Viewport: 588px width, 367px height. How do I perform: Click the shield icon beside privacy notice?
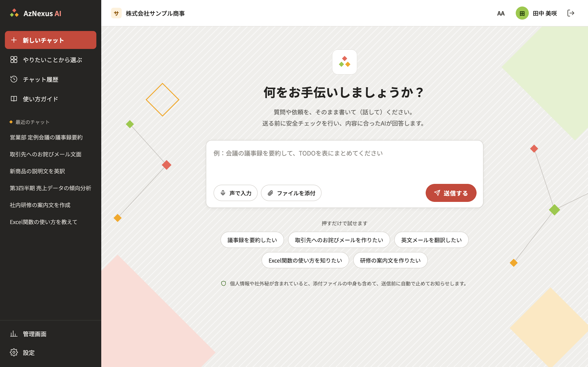(223, 284)
